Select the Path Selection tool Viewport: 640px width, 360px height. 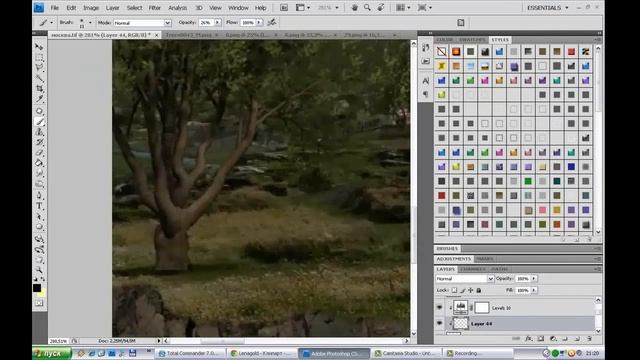point(39,216)
